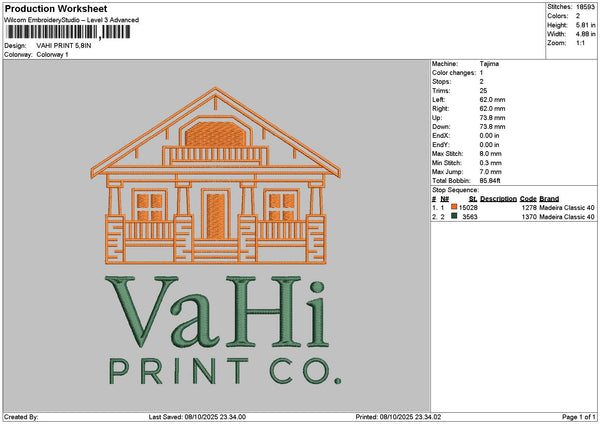Click 'Madeira Classic 40' in row 1
This screenshot has width=600, height=424.
(x=567, y=207)
